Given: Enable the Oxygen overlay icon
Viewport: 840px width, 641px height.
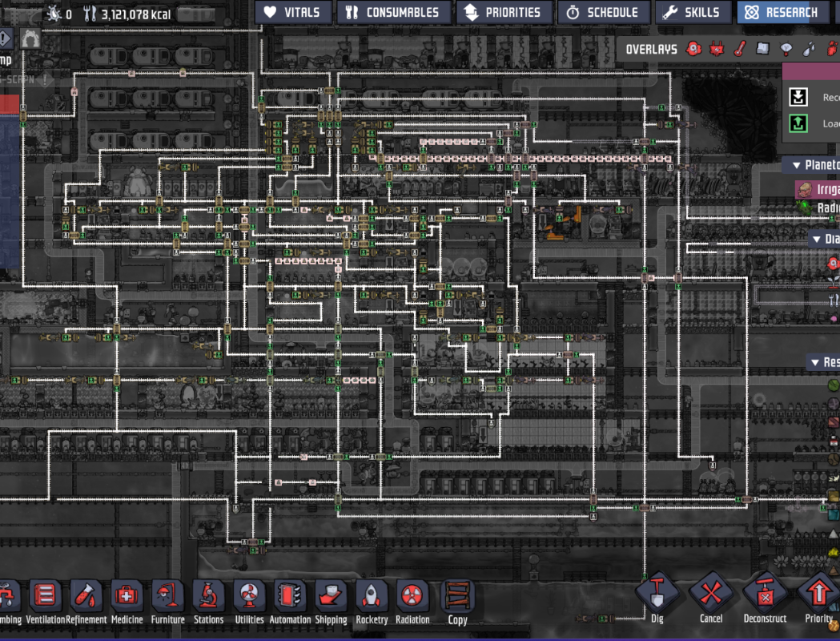Looking at the screenshot, I should (x=693, y=50).
